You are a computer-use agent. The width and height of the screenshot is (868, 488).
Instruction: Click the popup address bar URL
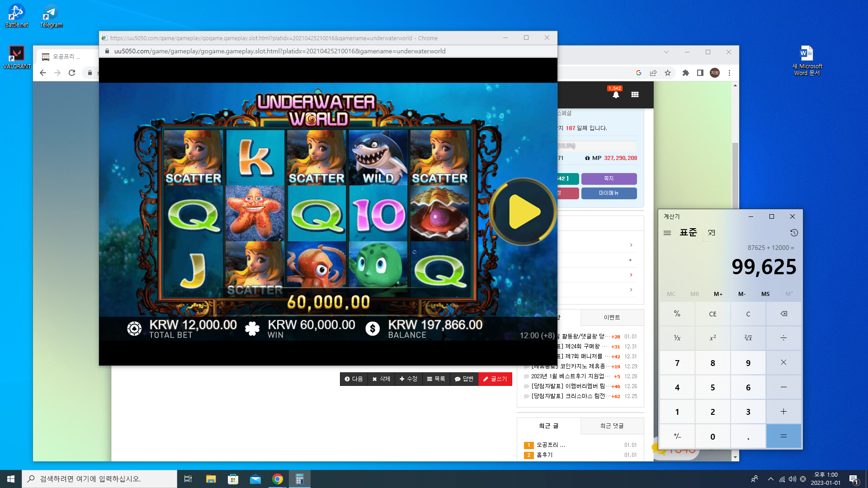tap(280, 51)
